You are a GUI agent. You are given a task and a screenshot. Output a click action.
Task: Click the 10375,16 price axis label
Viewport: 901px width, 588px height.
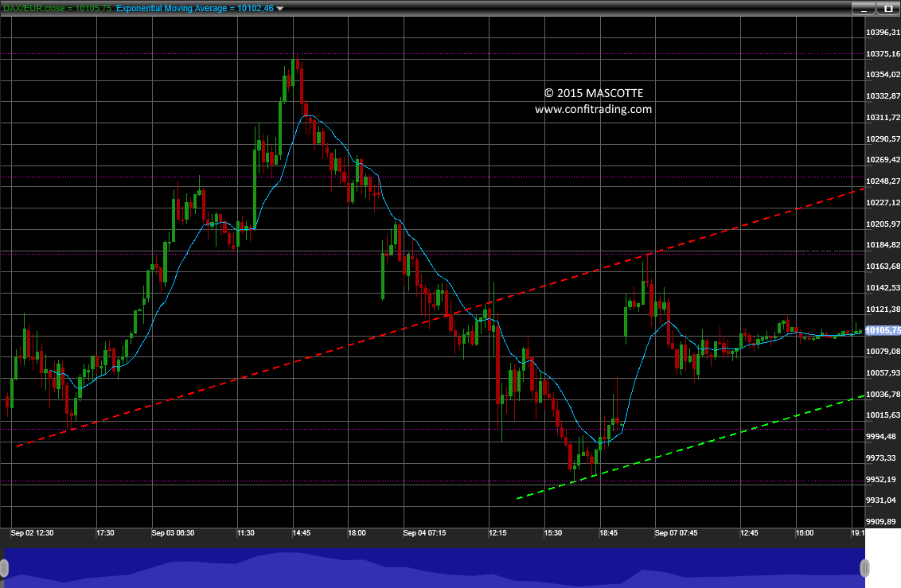pos(883,53)
